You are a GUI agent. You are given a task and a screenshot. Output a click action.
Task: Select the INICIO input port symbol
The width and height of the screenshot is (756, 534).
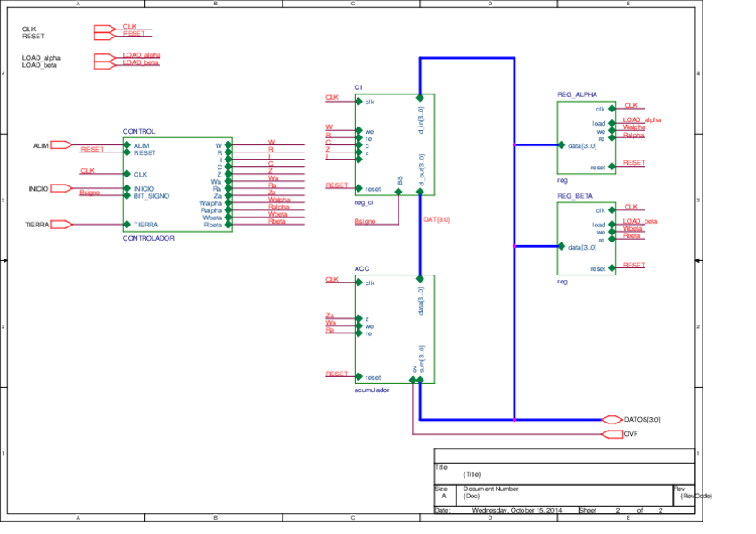pyautogui.click(x=62, y=188)
